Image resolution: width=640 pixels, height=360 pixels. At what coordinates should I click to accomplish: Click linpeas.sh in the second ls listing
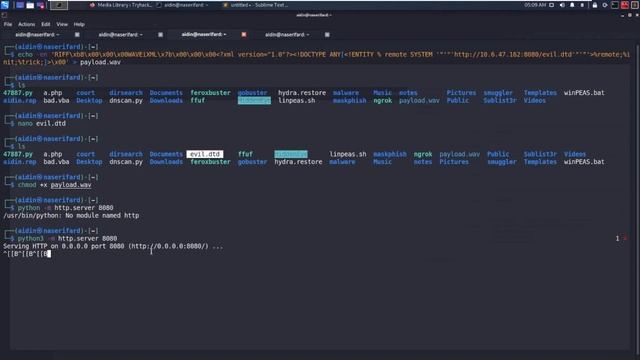tap(348, 154)
